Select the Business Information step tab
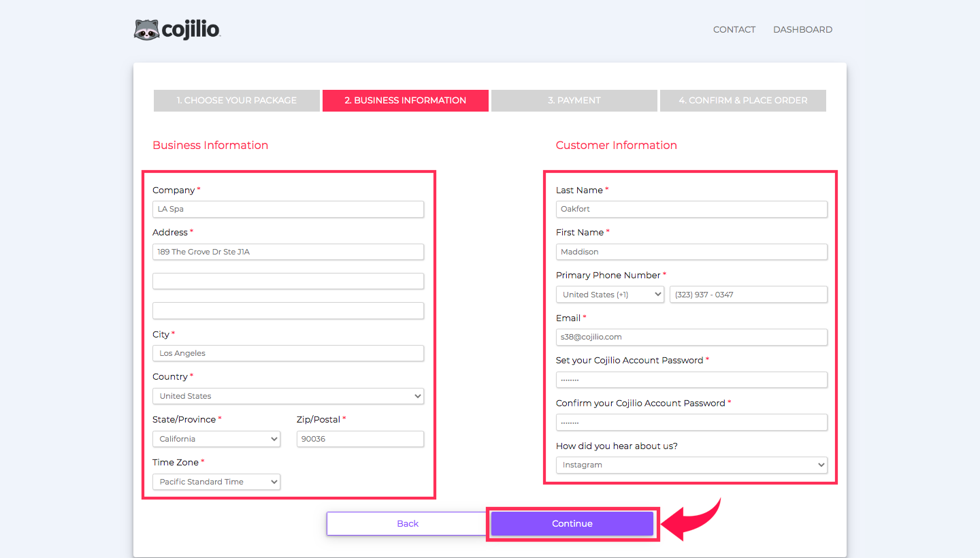This screenshot has height=558, width=980. coord(405,100)
